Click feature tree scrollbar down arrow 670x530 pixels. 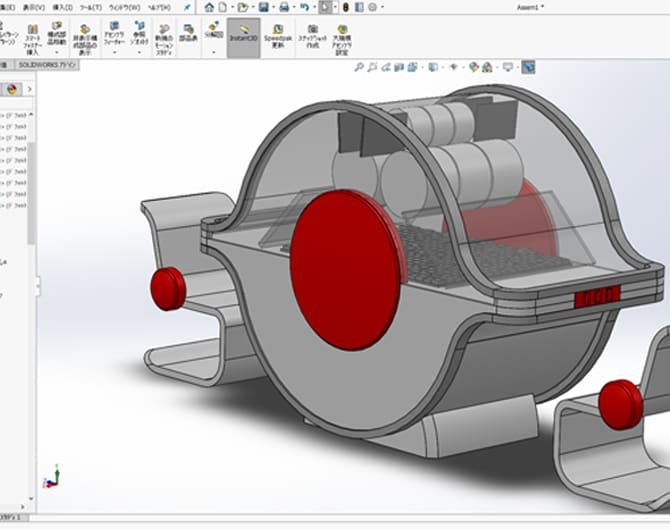[x=31, y=498]
